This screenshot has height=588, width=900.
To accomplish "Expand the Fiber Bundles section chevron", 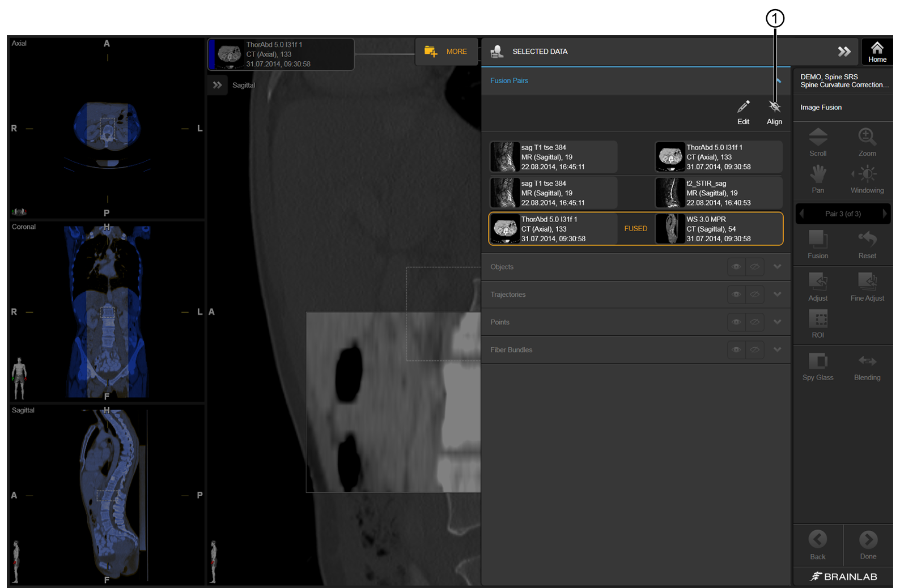I will 778,350.
